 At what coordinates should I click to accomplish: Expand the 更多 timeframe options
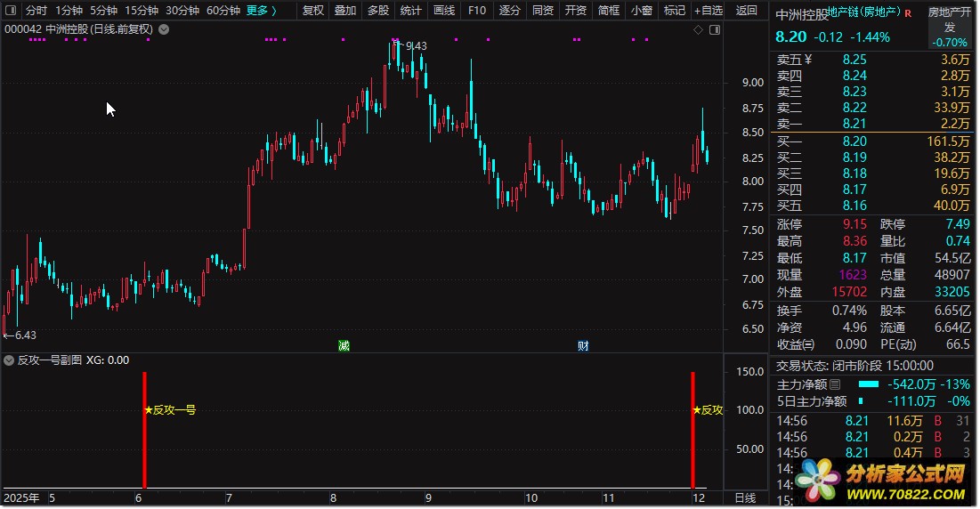coord(261,11)
